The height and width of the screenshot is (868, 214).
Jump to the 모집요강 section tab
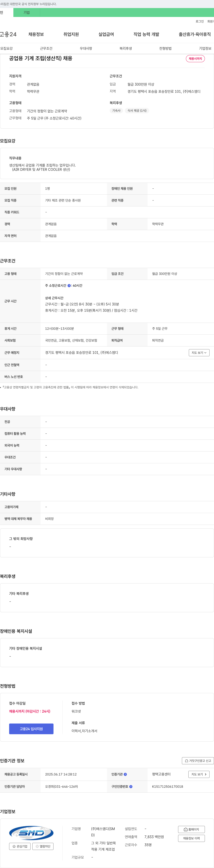pyautogui.click(x=6, y=49)
